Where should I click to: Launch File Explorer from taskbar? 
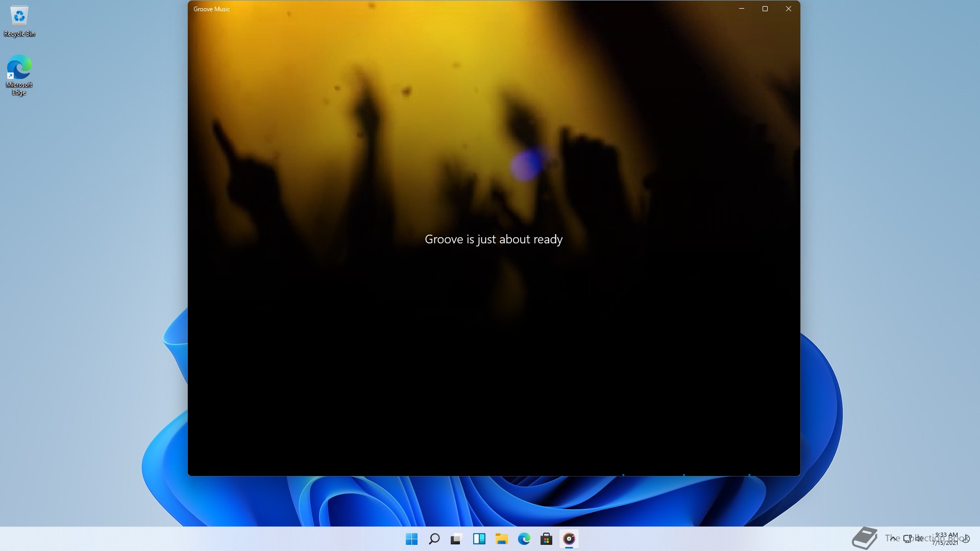tap(501, 539)
